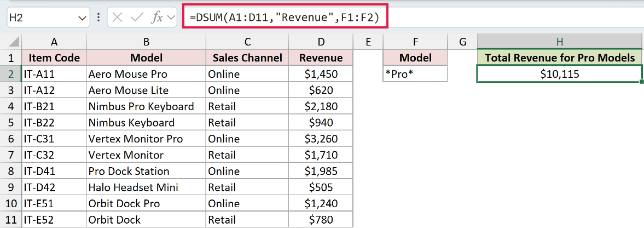Click the formula bar options dots handle
Screen dimensions: 644x228
pos(98,18)
